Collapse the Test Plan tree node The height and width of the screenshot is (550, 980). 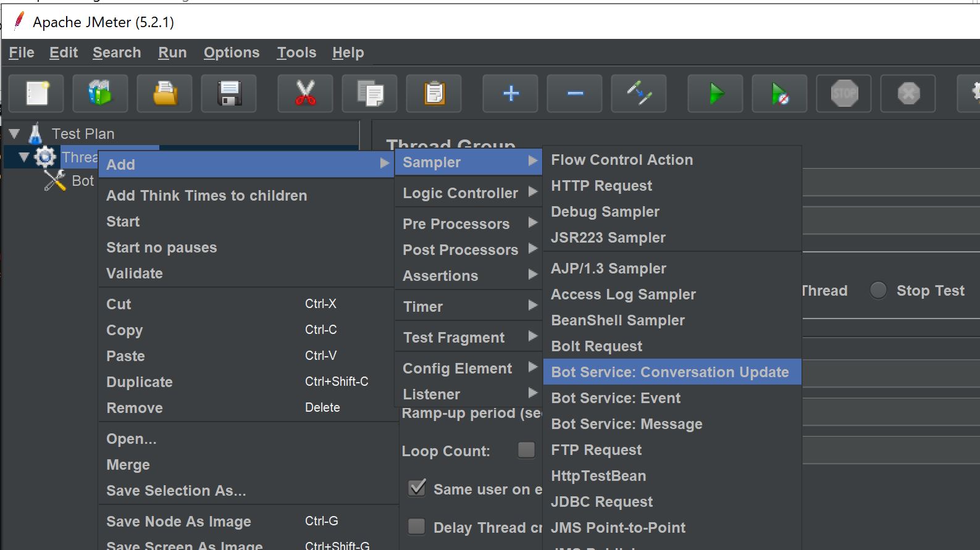[x=15, y=133]
